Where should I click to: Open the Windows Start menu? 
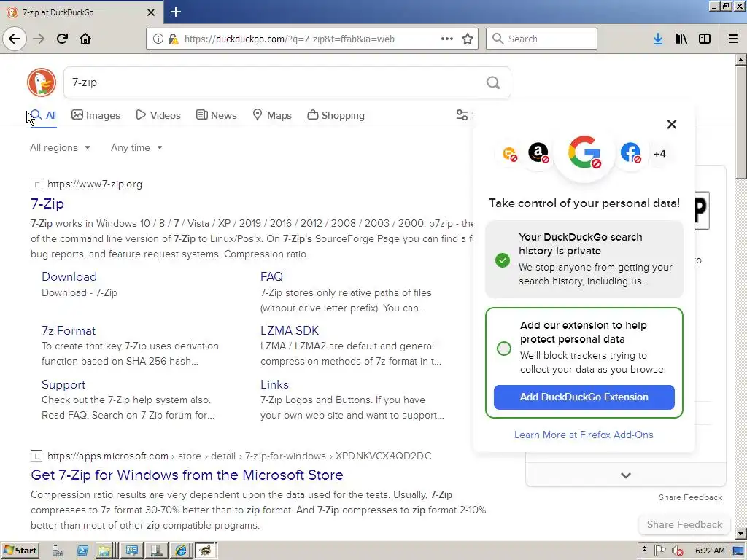click(x=20, y=551)
